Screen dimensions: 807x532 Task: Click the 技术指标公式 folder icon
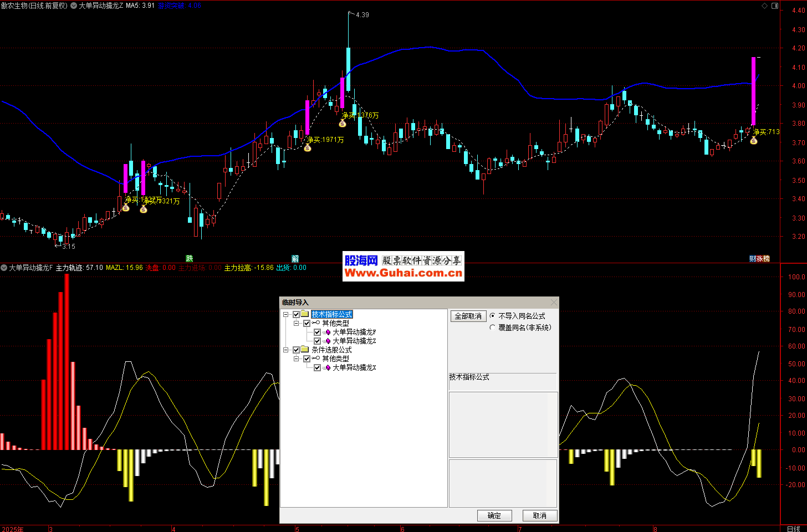pyautogui.click(x=305, y=314)
